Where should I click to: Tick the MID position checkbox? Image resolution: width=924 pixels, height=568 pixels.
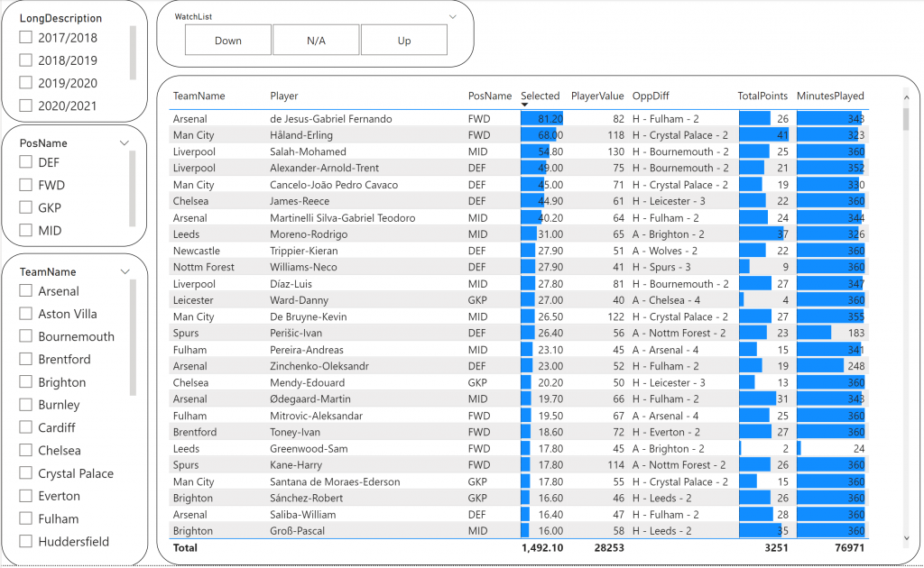(25, 230)
